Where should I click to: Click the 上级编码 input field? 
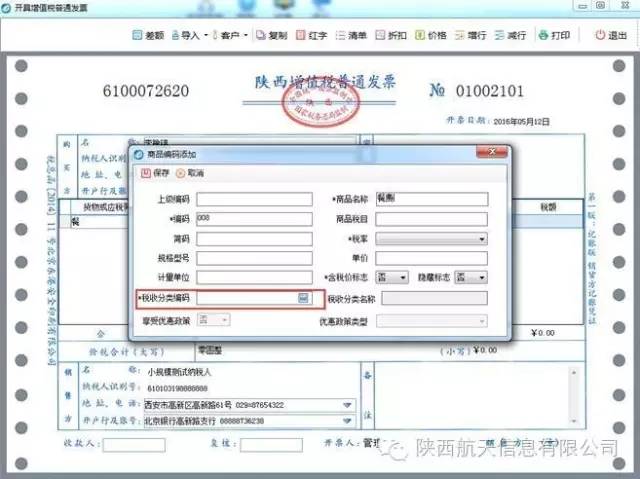tap(254, 200)
